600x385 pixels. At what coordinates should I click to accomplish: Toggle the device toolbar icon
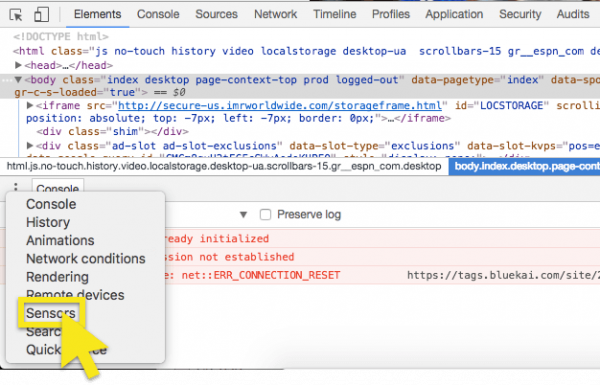[41, 15]
